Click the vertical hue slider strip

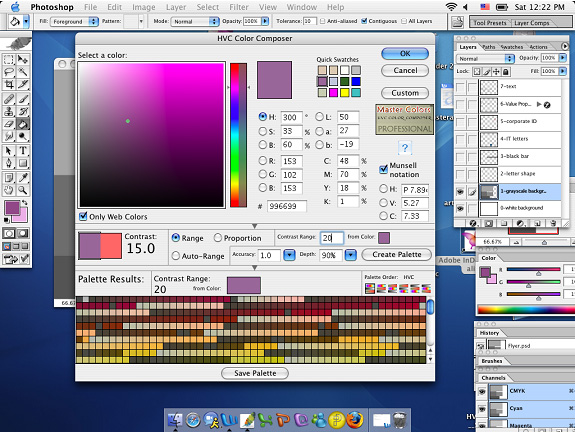pyautogui.click(x=238, y=135)
